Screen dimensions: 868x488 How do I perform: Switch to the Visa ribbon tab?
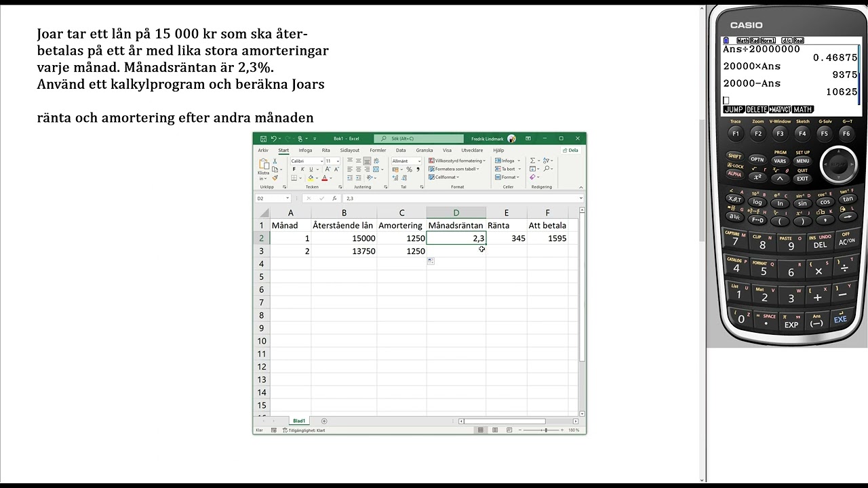[447, 150]
